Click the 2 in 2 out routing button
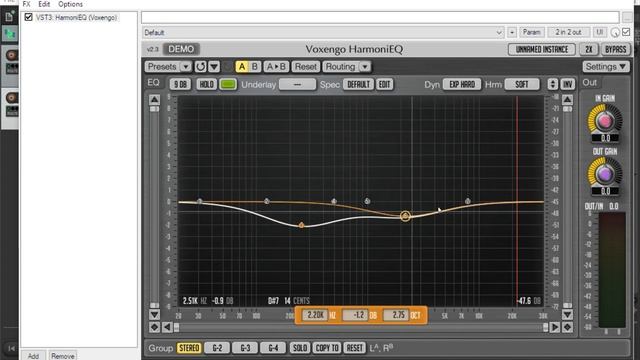Viewport: 640px width, 360px height. click(568, 32)
